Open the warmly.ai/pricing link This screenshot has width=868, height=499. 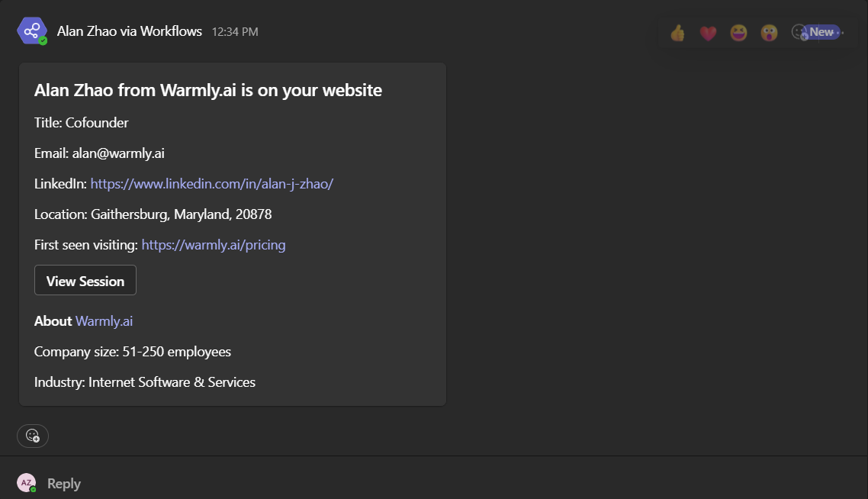(x=214, y=245)
